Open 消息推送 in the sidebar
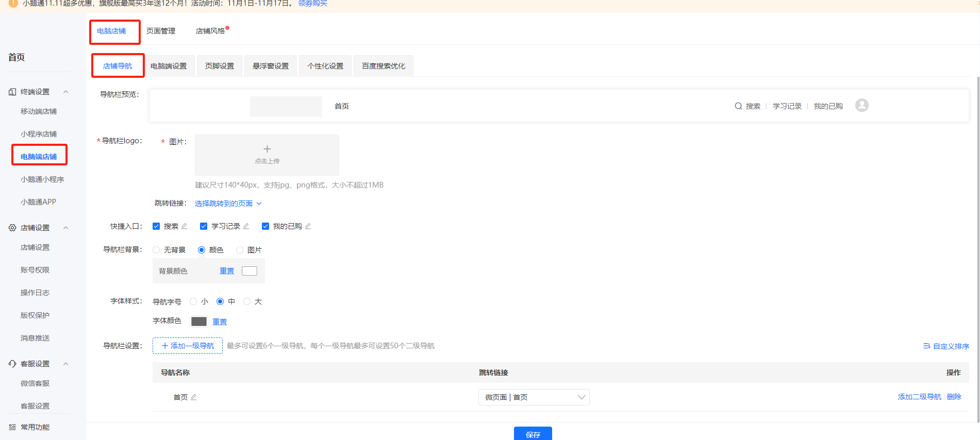980x440 pixels. tap(35, 338)
